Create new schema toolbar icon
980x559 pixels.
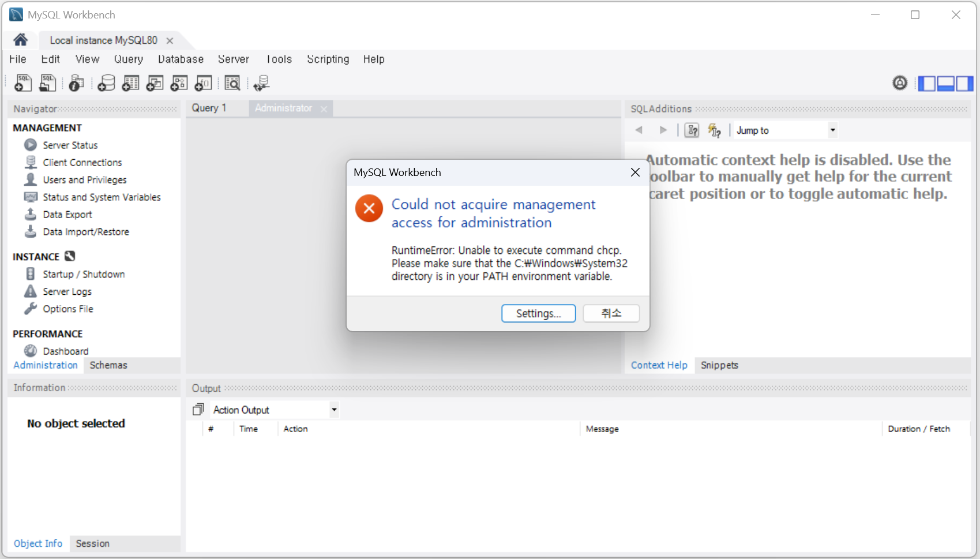pyautogui.click(x=106, y=83)
